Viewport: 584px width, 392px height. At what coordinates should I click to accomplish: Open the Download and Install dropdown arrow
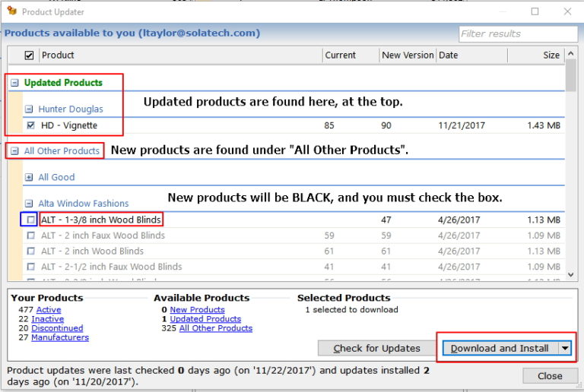click(x=565, y=348)
